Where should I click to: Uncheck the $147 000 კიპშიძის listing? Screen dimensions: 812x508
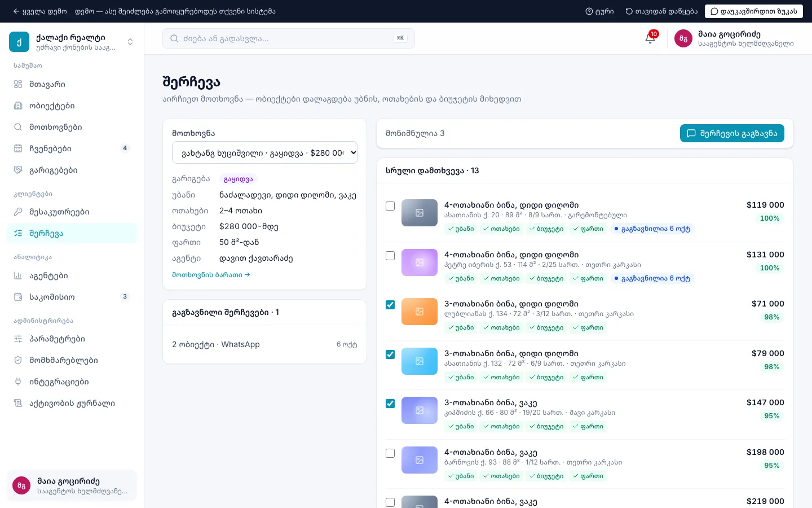390,404
